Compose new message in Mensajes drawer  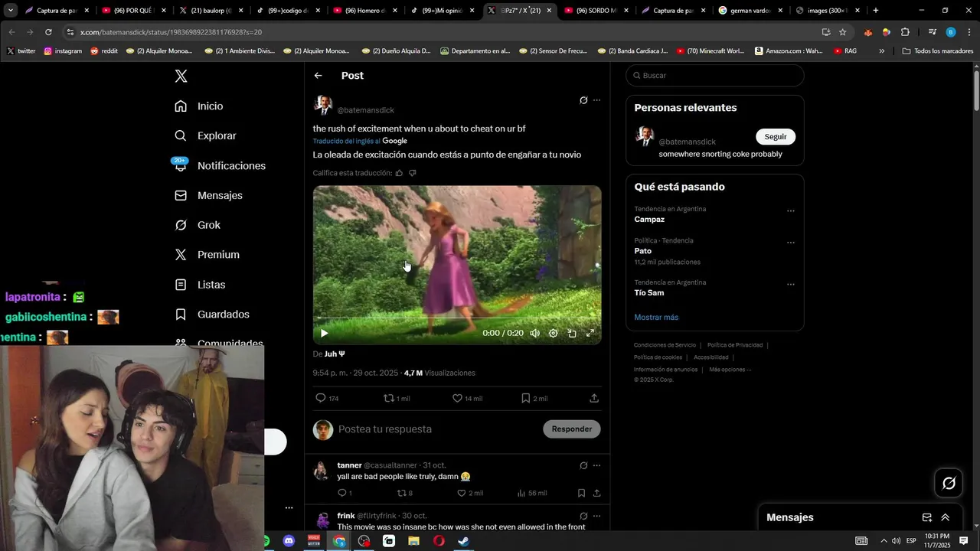coord(927,517)
